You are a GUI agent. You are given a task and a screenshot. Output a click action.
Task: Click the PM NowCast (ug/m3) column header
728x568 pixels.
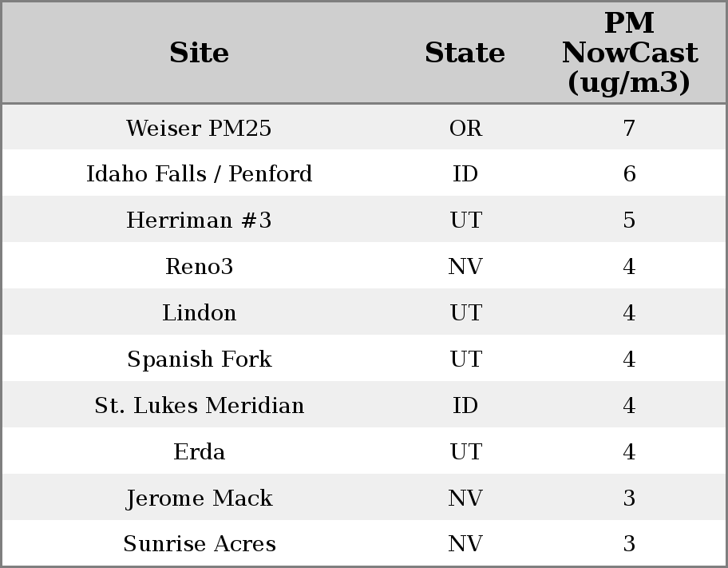(629, 53)
